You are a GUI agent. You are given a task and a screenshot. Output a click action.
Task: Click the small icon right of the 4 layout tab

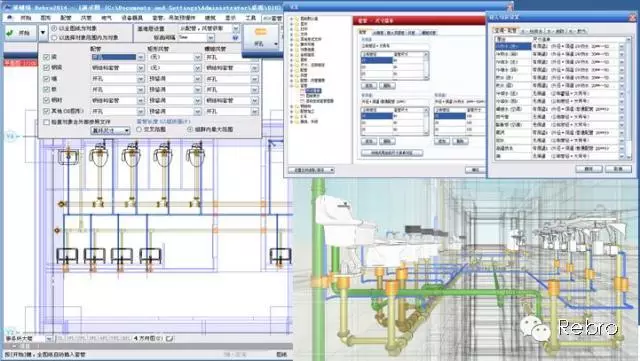click(x=170, y=338)
